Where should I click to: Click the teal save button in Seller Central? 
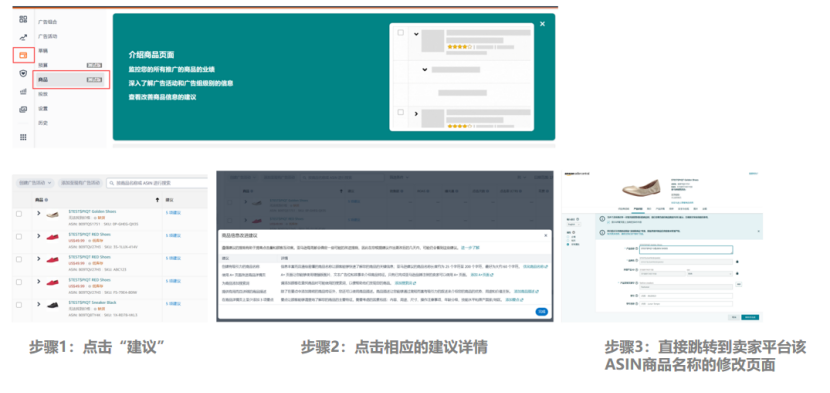coord(750,317)
